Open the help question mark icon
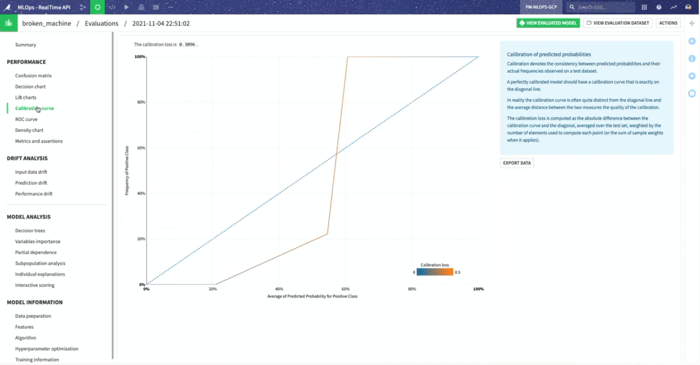 tap(658, 7)
